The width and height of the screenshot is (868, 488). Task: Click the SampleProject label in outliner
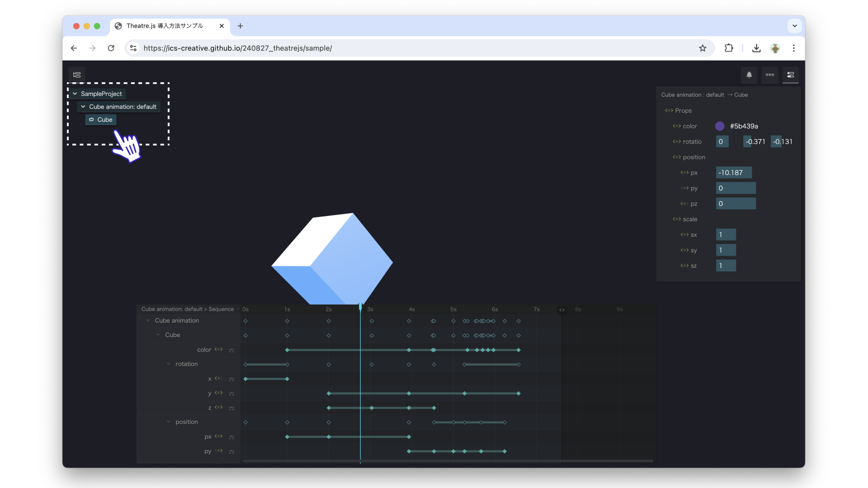101,94
